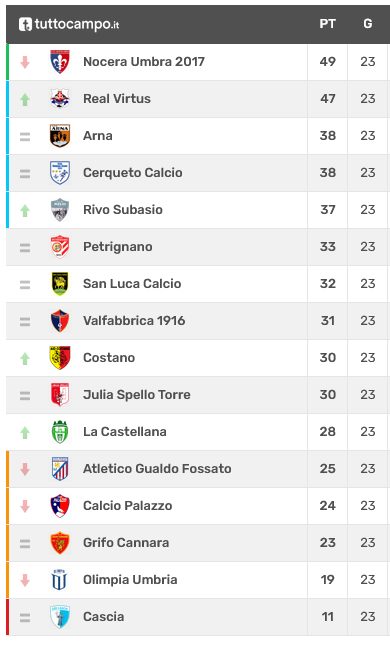Click the Costano yellow-red crest

(60, 358)
